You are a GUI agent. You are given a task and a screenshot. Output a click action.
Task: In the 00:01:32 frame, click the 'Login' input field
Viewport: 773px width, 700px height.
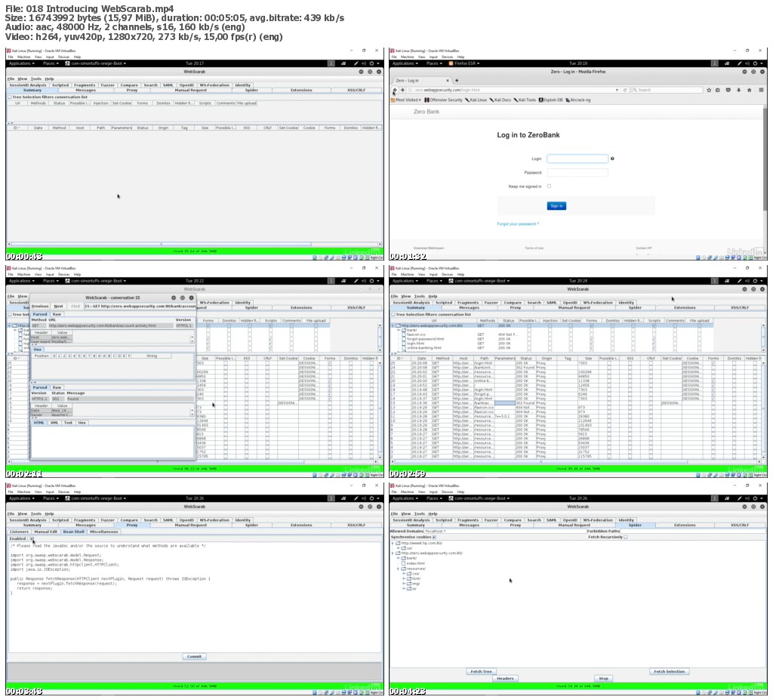[577, 159]
